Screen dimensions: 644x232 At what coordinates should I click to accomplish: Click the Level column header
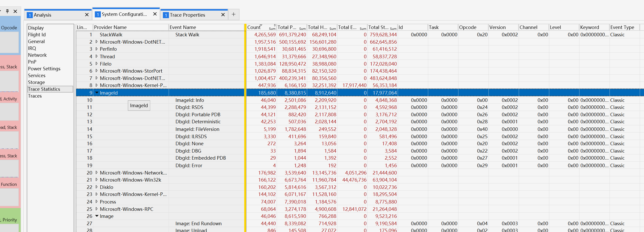(564, 27)
